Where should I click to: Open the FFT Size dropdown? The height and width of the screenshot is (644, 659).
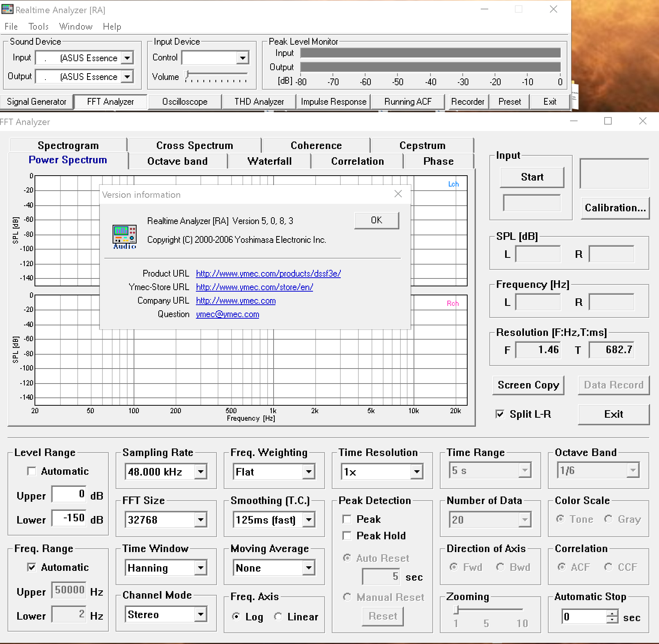click(201, 520)
